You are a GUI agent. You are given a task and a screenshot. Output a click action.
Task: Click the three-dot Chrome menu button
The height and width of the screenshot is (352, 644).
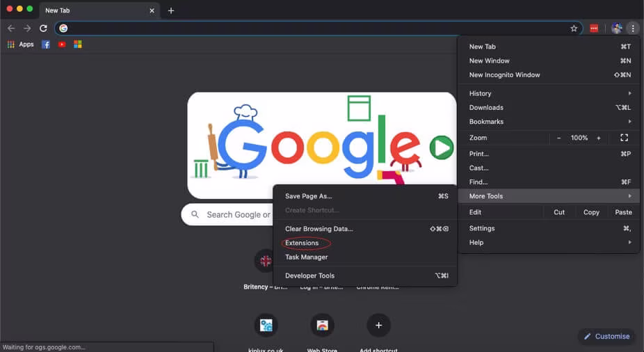click(x=632, y=29)
